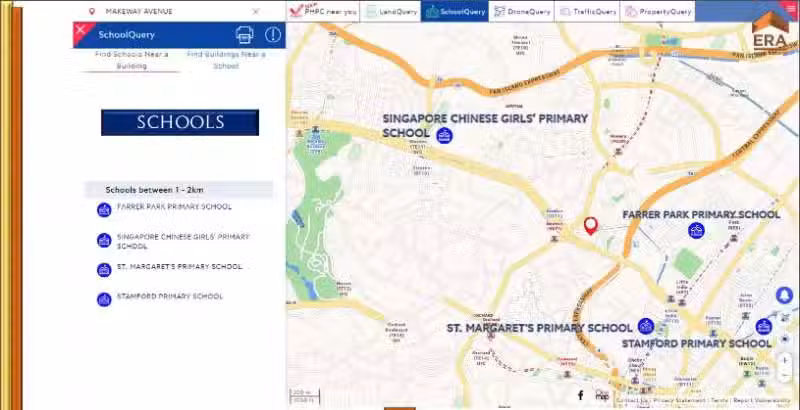This screenshot has width=800, height=410.
Task: Click the locate-me button above zoom controls
Action: [785, 339]
